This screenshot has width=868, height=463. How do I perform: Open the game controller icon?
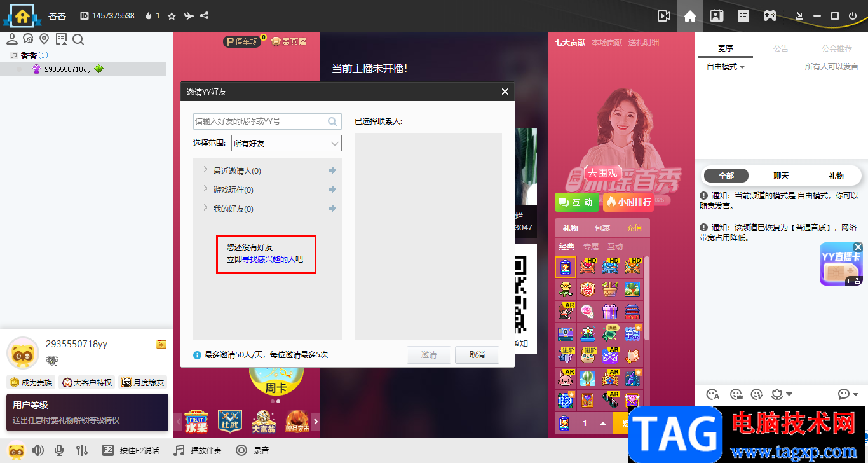tap(770, 16)
